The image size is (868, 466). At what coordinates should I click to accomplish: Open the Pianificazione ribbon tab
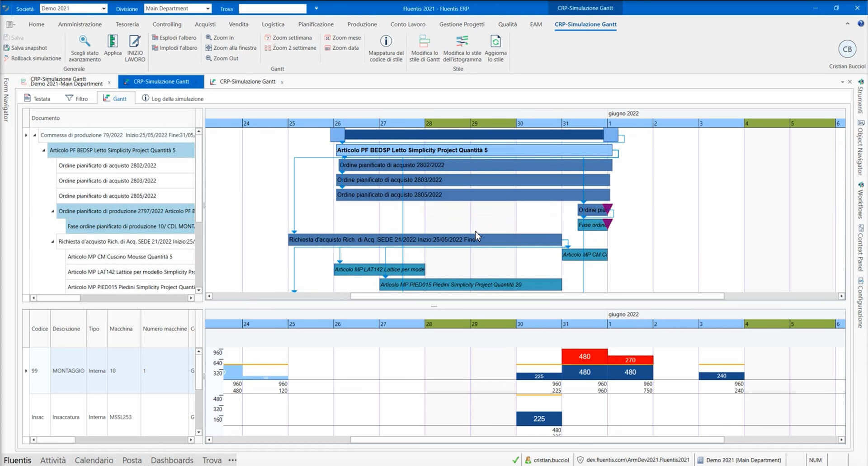click(x=316, y=24)
